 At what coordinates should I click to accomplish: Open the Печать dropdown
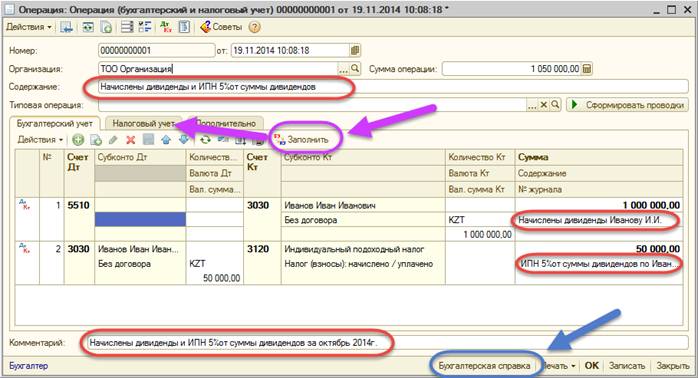pos(559,366)
